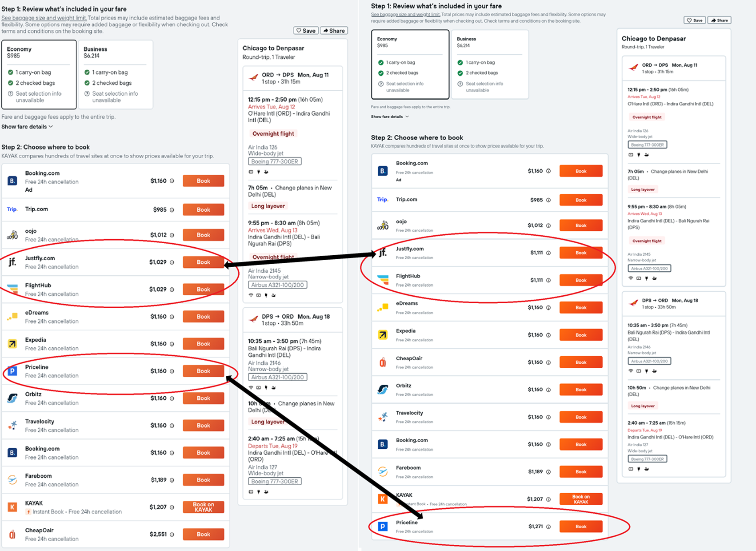Select Economy $985 fare card in left panel
Screen dimensions: 756x551
coord(39,75)
